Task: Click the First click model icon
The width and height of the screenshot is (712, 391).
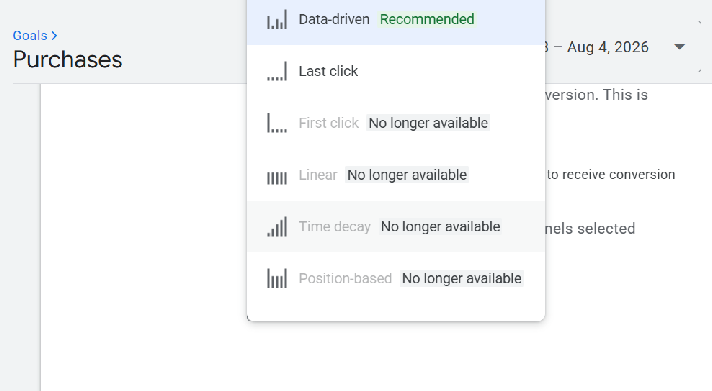Action: click(277, 123)
